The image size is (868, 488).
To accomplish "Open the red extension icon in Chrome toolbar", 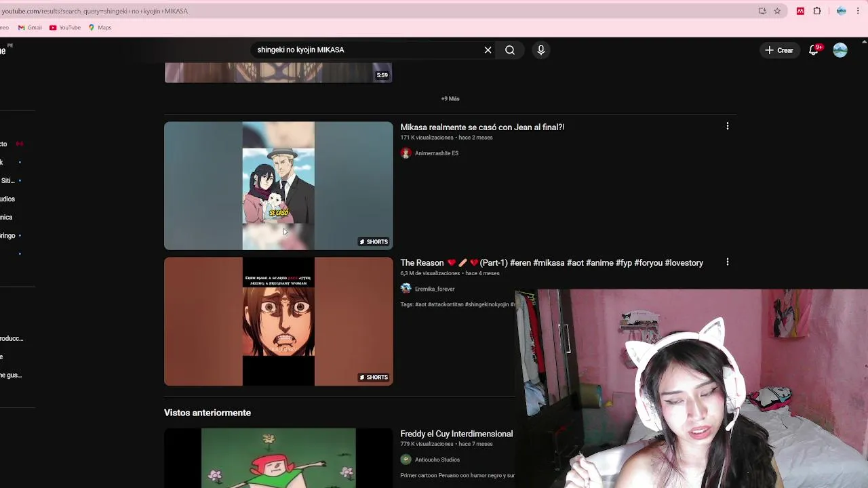I will tap(800, 11).
